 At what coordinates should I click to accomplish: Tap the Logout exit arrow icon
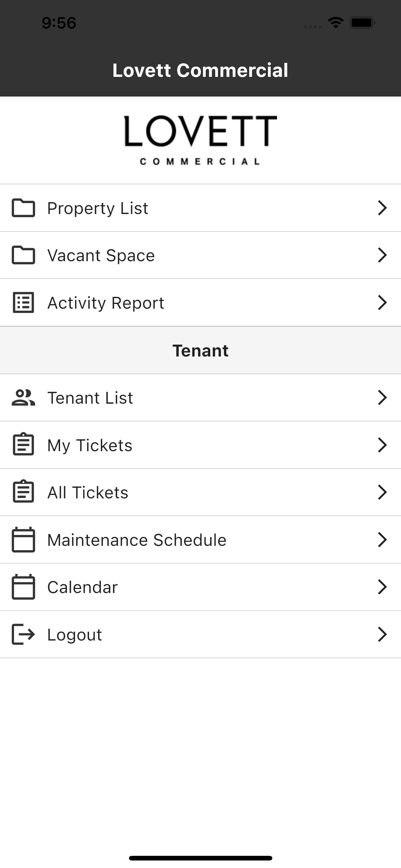23,634
